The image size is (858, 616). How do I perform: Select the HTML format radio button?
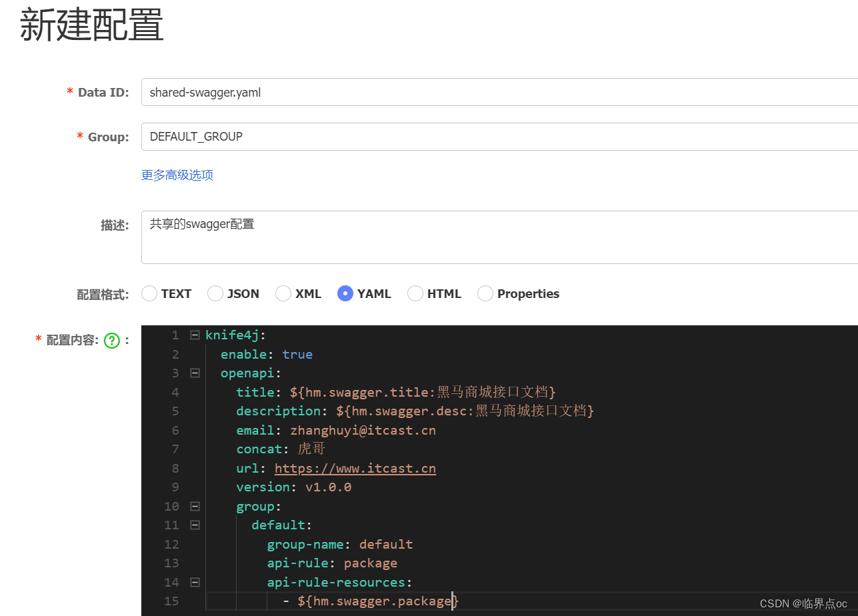[x=415, y=293]
